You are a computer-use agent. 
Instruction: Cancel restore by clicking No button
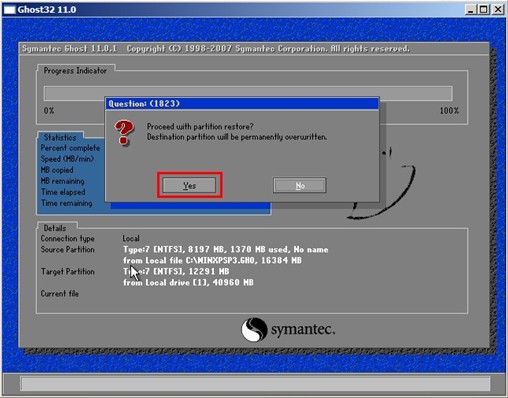click(300, 185)
